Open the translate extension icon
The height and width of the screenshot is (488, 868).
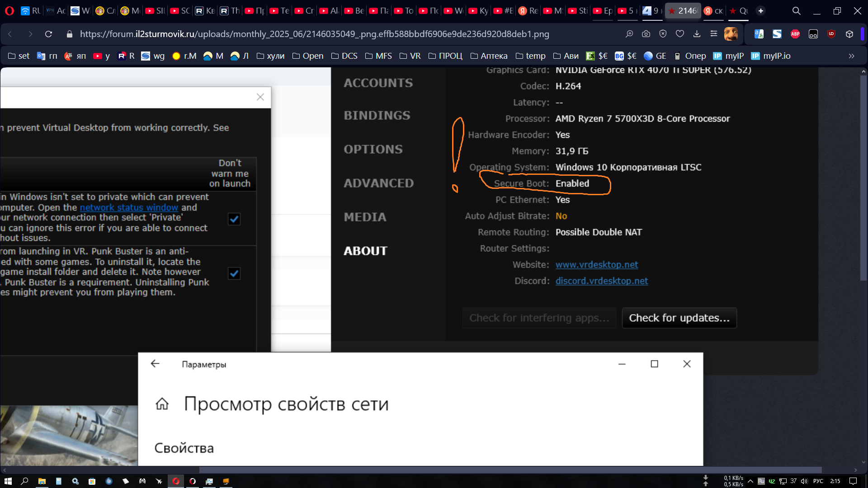759,34
